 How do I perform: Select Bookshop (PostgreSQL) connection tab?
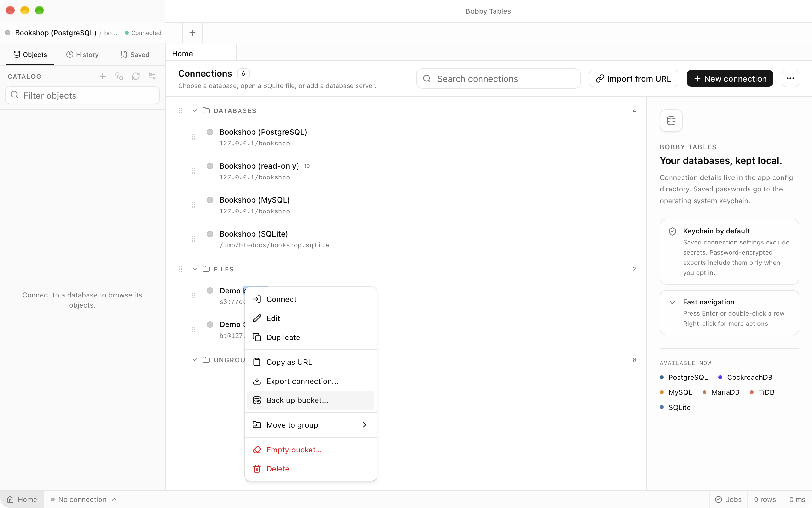91,33
